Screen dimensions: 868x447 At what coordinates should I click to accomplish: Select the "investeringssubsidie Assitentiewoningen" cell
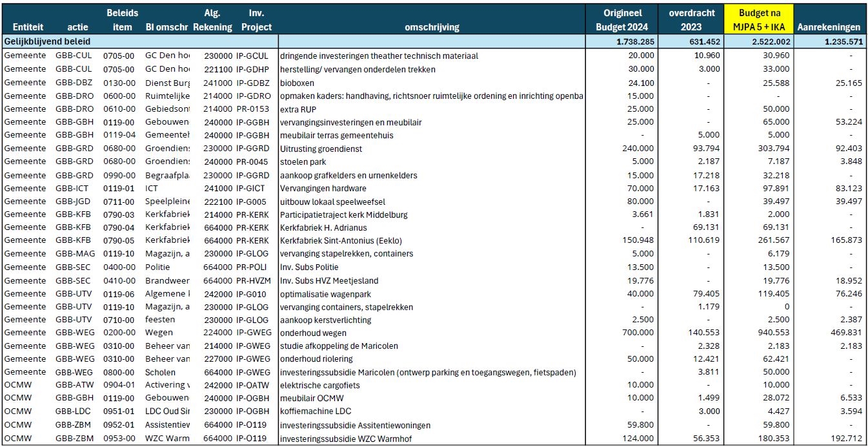[x=355, y=425]
